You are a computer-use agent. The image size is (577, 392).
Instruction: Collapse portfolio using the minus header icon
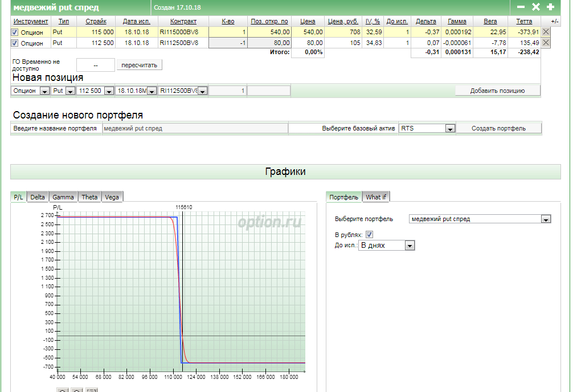(x=521, y=7)
